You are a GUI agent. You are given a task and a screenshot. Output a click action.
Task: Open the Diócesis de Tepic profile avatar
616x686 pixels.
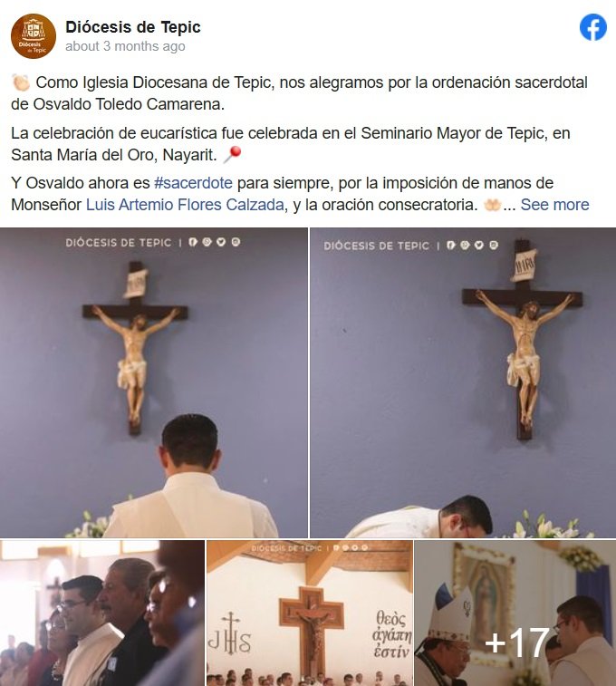coord(34,36)
